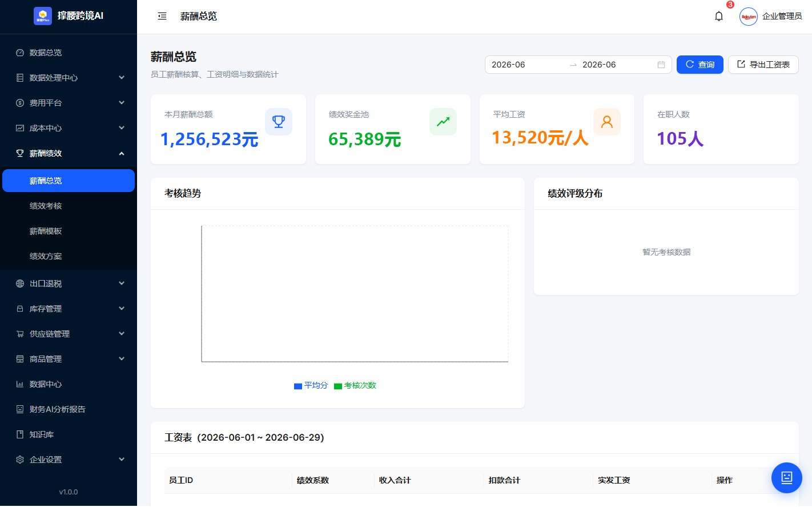This screenshot has height=507, width=812.
Task: Click the 商品管理 icon in the sidebar
Action: pyautogui.click(x=20, y=359)
